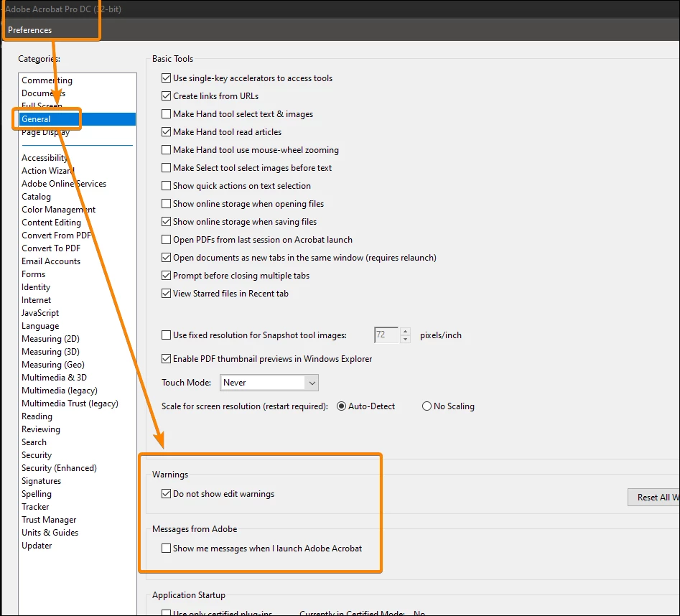This screenshot has height=616, width=680.
Task: Select No Scaling radio button
Action: (x=427, y=406)
